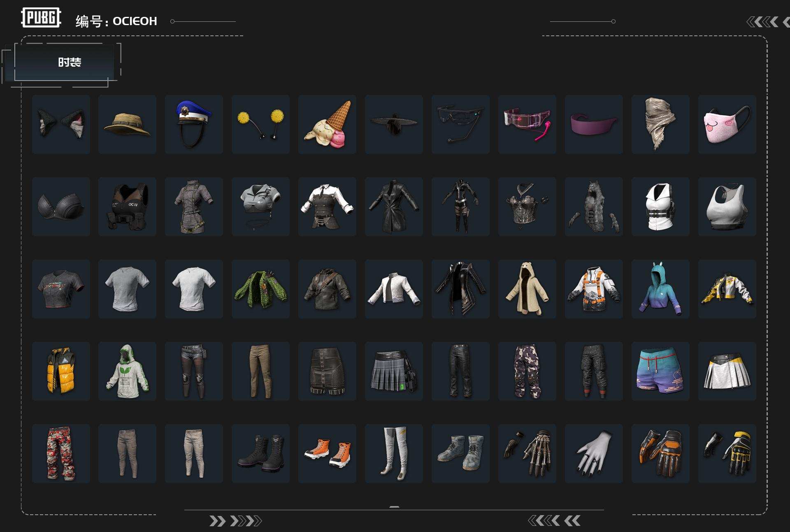The width and height of the screenshot is (790, 532).
Task: Choose the black OCW tactical vest
Action: point(127,207)
